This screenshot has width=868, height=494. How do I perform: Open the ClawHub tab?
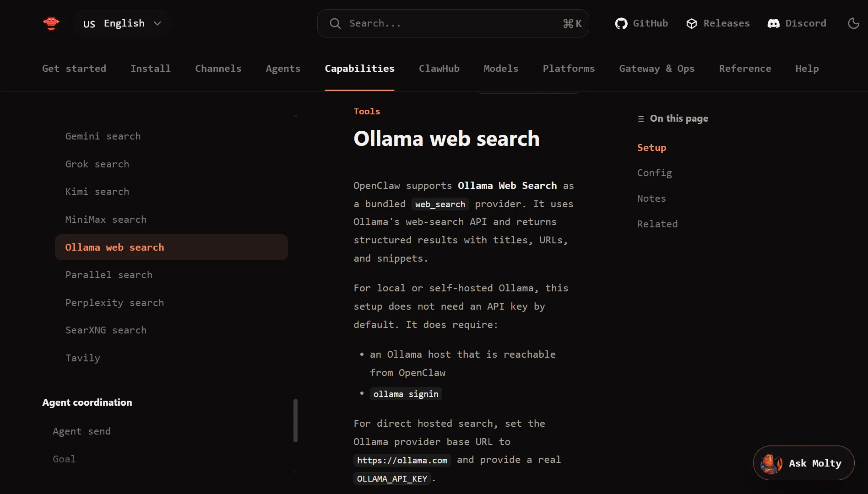click(439, 69)
